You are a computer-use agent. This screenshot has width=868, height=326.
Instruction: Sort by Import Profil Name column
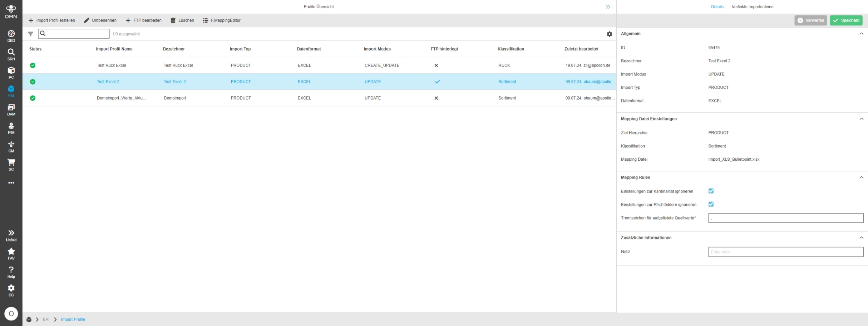tap(114, 49)
